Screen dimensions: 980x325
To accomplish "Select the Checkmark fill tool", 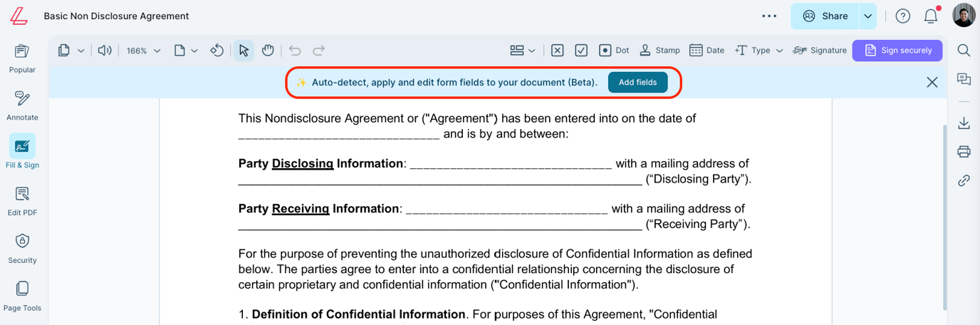I will [581, 51].
